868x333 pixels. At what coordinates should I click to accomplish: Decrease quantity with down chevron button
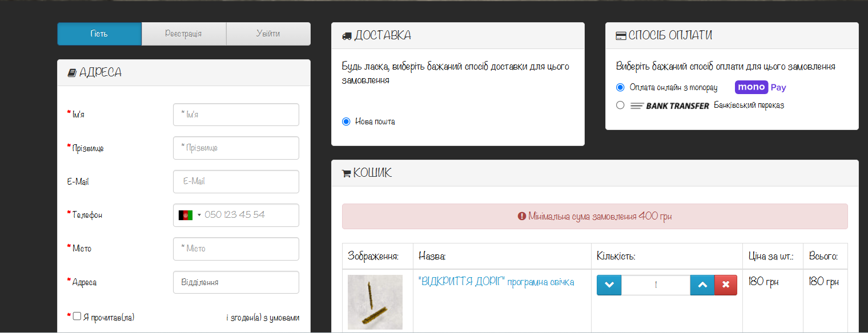[609, 285]
